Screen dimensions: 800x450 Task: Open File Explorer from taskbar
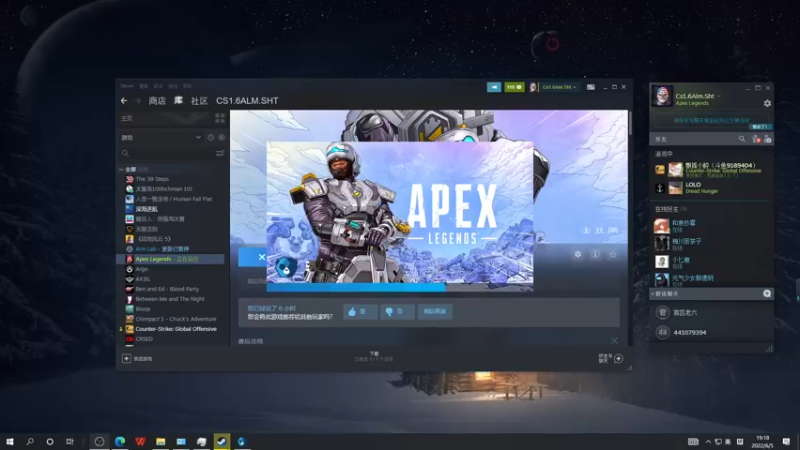(161, 441)
